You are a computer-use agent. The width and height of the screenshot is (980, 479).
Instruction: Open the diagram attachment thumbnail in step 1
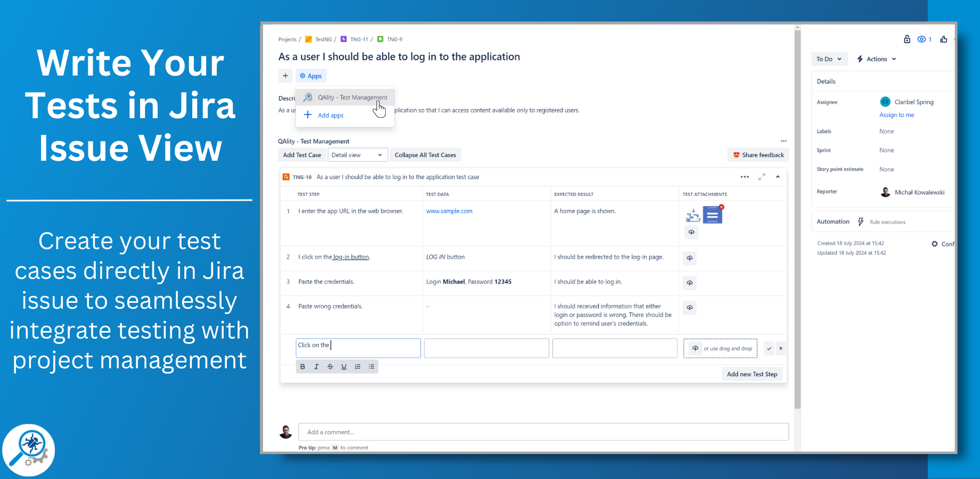point(693,216)
